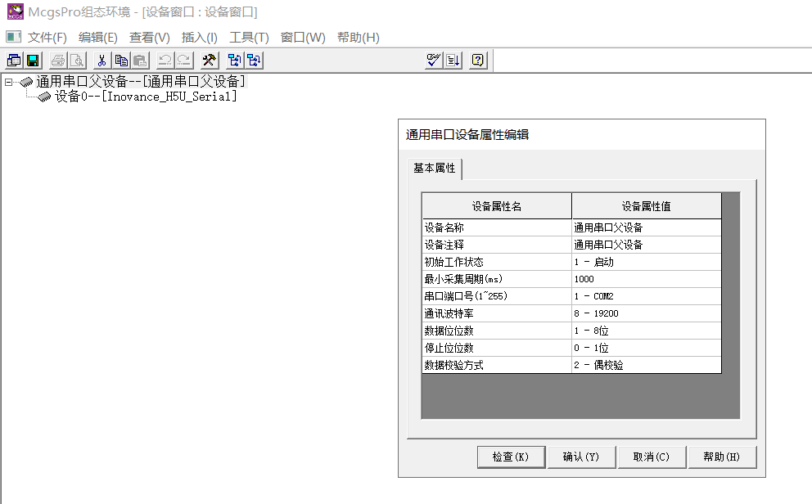Click the 最小采集周期 value field 1000
812x504 pixels.
(x=646, y=279)
